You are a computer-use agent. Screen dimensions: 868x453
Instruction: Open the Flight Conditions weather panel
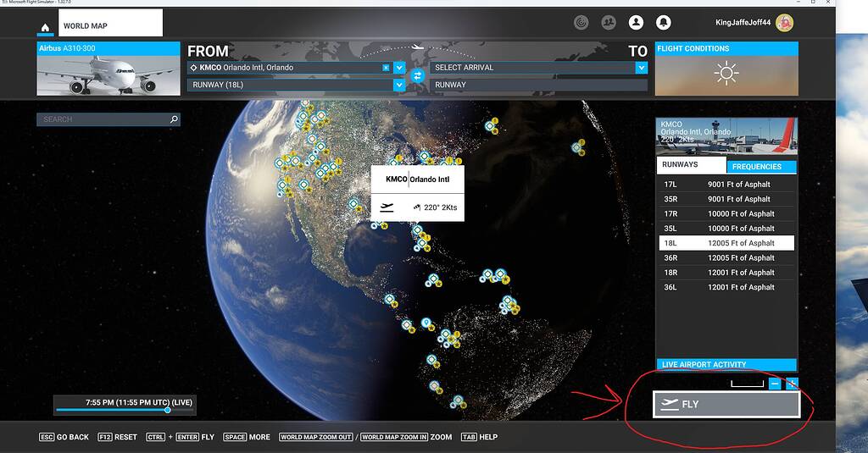(x=726, y=69)
